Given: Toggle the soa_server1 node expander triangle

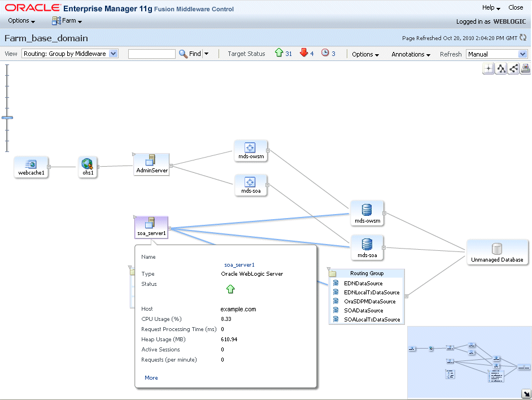Looking at the screenshot, I should (134, 216).
